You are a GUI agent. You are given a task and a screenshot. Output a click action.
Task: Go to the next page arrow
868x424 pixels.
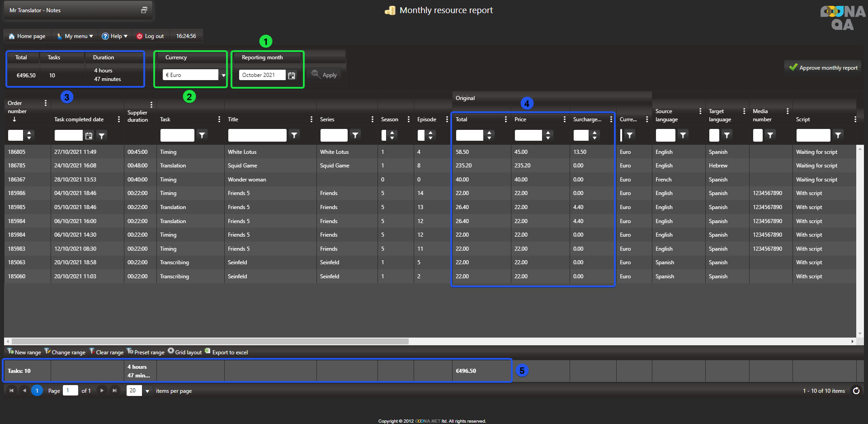pyautogui.click(x=102, y=391)
